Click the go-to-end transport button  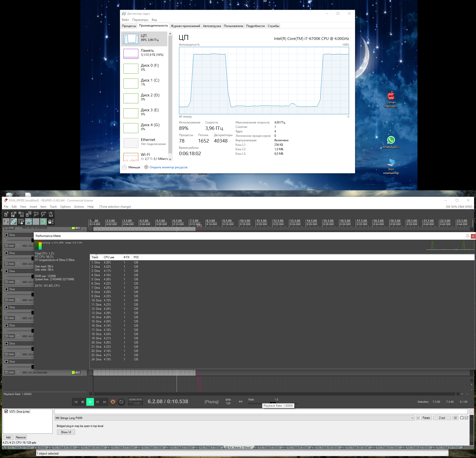click(x=105, y=402)
